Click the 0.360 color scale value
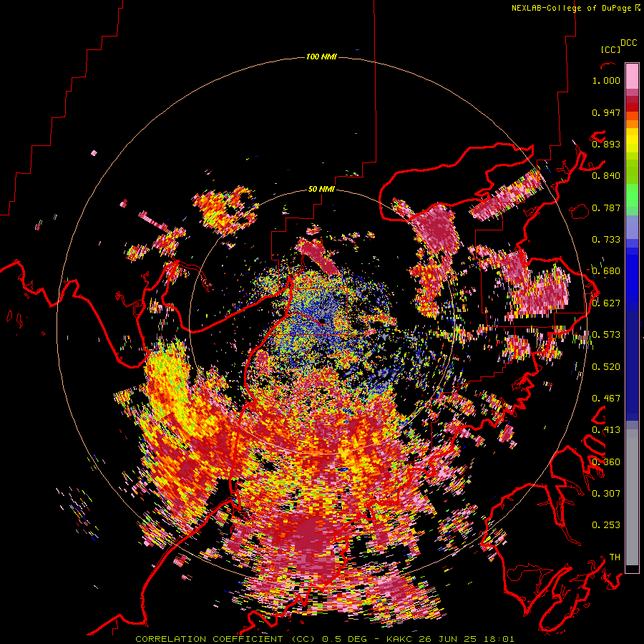Screen dimensions: 644x644 pyautogui.click(x=606, y=462)
